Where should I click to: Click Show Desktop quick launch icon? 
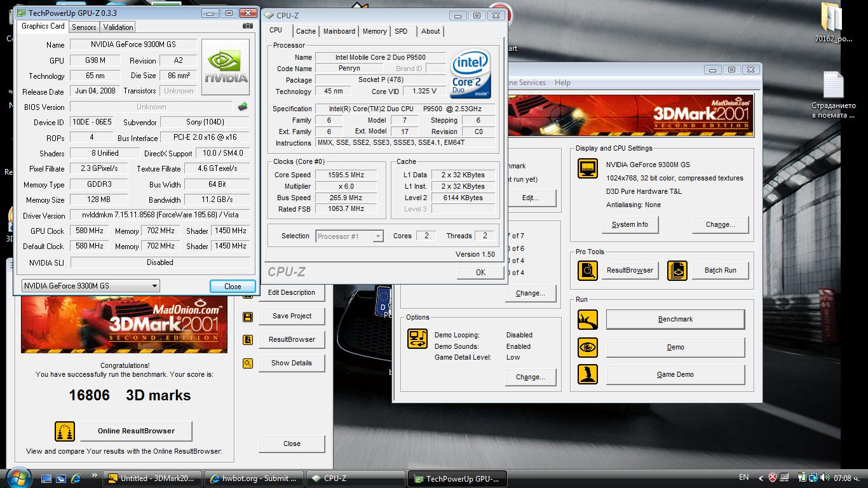pyautogui.click(x=46, y=478)
